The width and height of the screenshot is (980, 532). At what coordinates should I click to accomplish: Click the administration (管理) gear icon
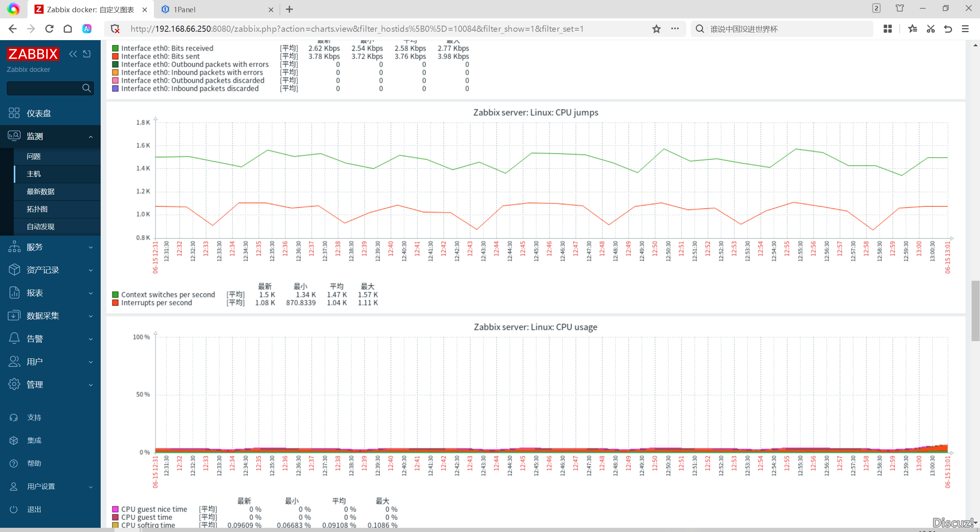coord(14,384)
